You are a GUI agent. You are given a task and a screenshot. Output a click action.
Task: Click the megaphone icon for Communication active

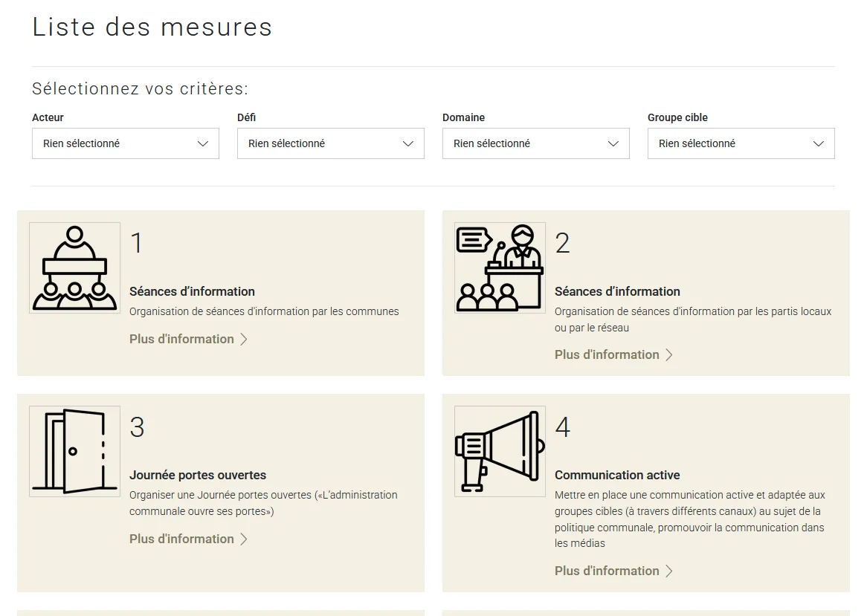click(x=499, y=451)
